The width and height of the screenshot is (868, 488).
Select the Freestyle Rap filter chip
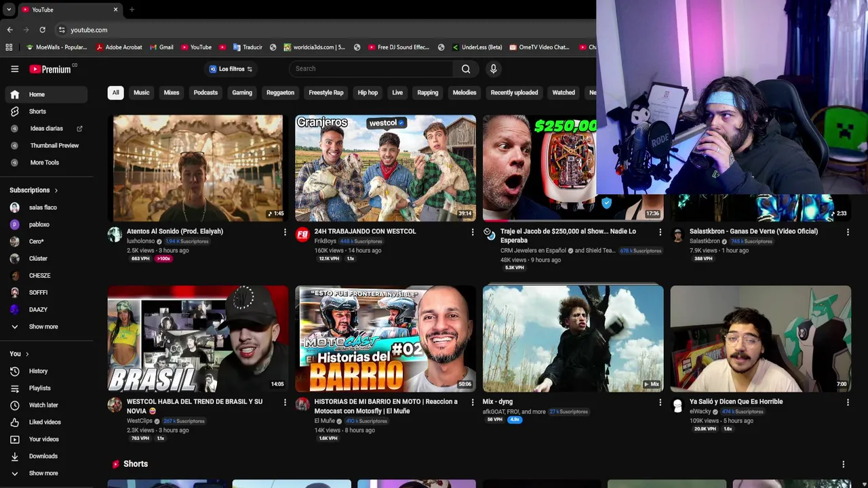click(326, 92)
